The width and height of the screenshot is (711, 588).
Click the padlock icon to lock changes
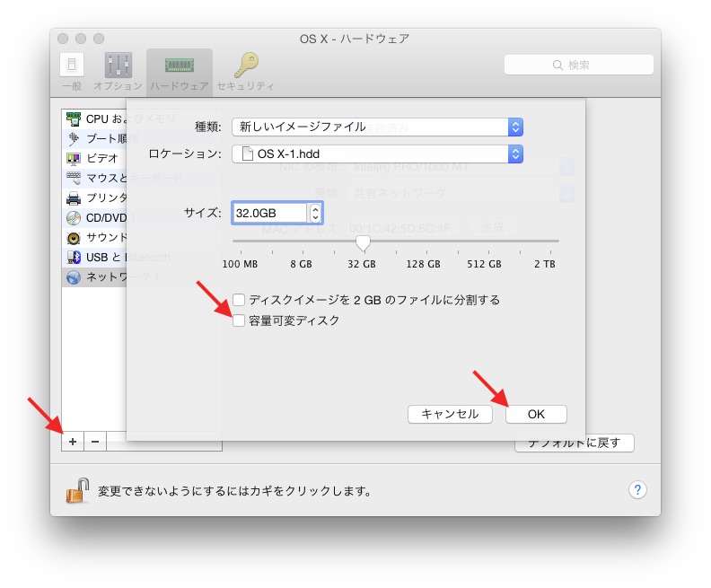point(77,490)
